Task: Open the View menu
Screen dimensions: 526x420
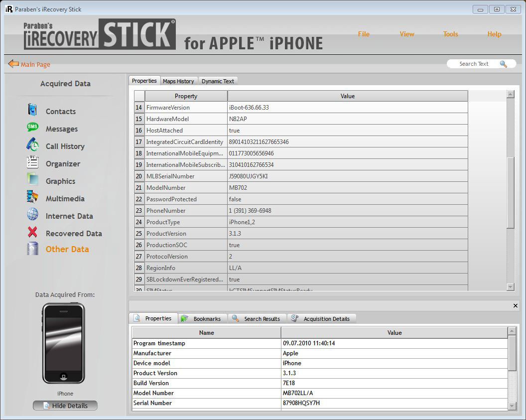Action: pyautogui.click(x=407, y=34)
